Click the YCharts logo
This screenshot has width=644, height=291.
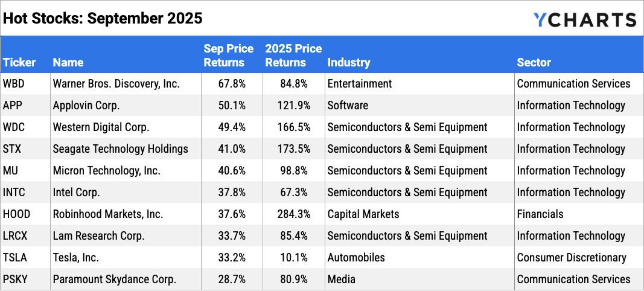point(584,19)
